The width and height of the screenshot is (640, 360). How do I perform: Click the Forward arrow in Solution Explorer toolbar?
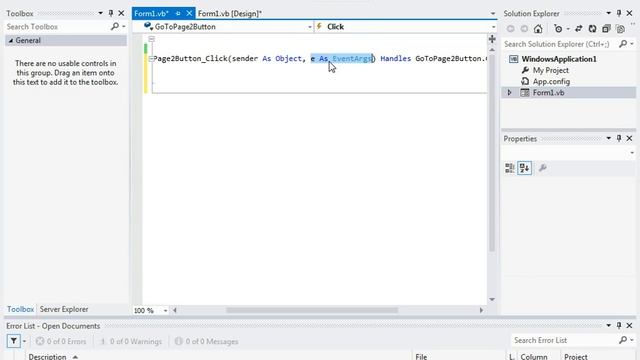click(x=524, y=29)
